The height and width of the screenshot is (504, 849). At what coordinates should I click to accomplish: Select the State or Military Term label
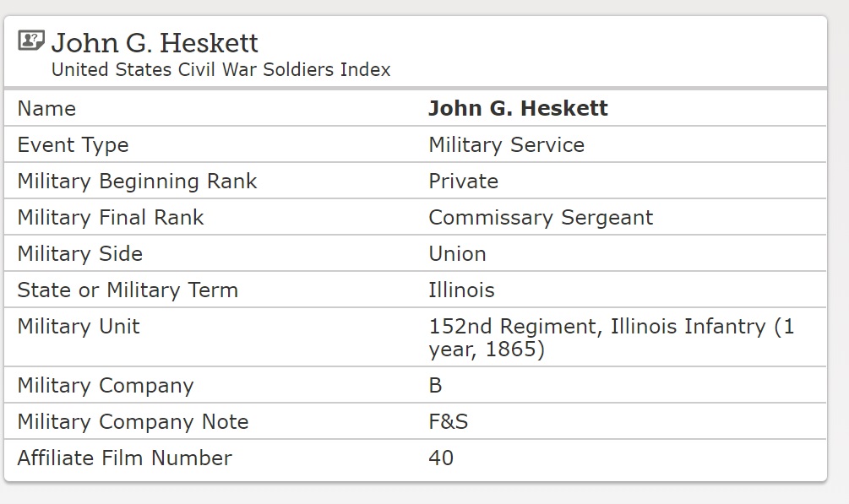[x=128, y=290]
